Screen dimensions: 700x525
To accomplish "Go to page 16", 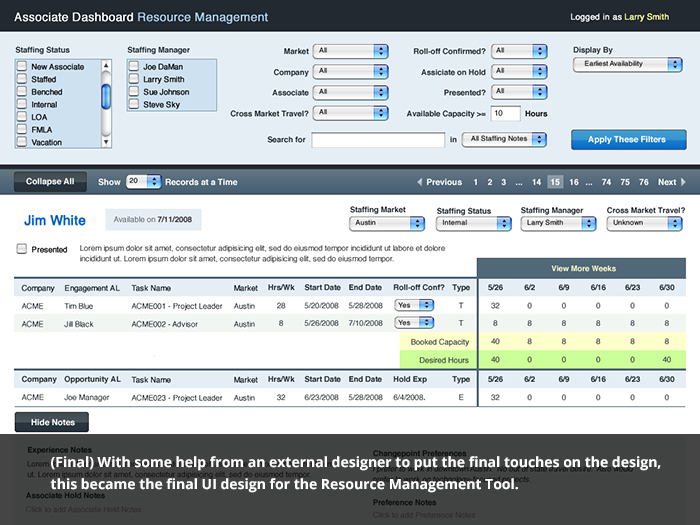I will 574,182.
